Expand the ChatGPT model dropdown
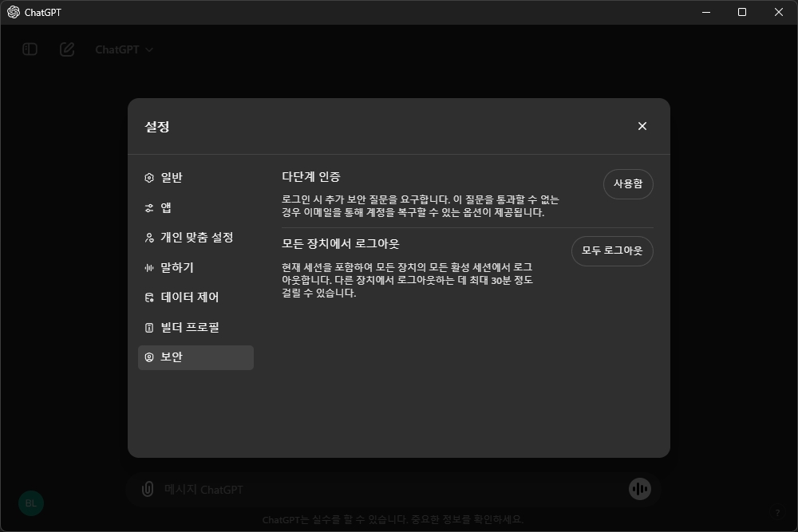 click(124, 49)
